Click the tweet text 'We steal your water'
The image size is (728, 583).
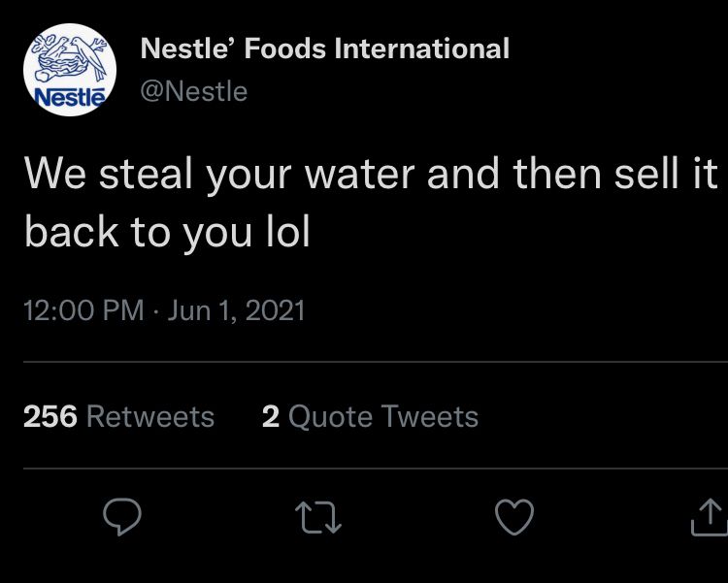pos(219,175)
